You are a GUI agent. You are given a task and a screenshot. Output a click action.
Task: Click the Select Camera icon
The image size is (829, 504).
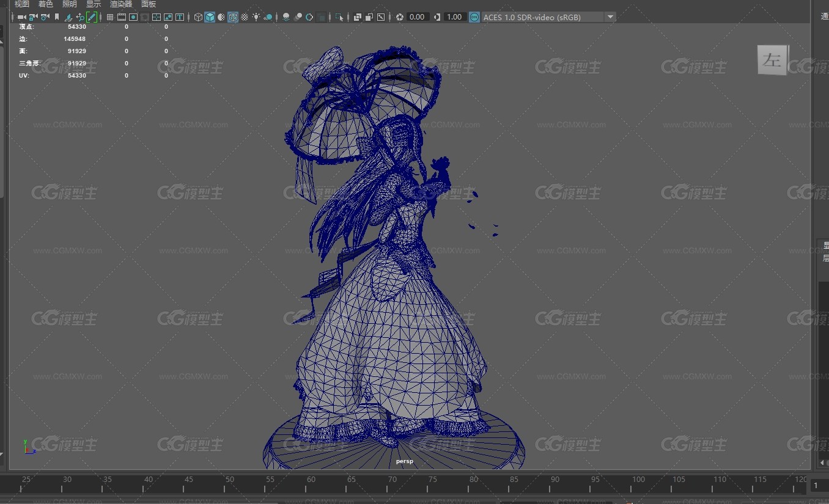coord(21,17)
